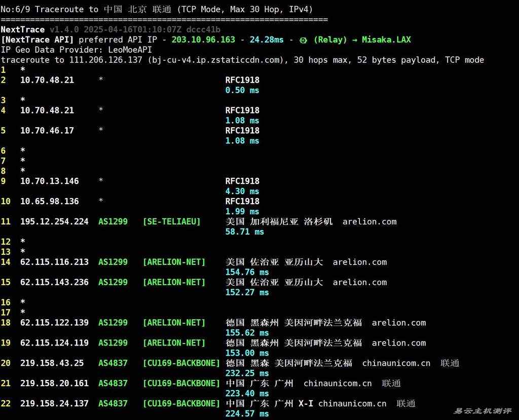Click the [SE-TELIAEU] network tag
The image size is (519, 420).
(x=171, y=221)
